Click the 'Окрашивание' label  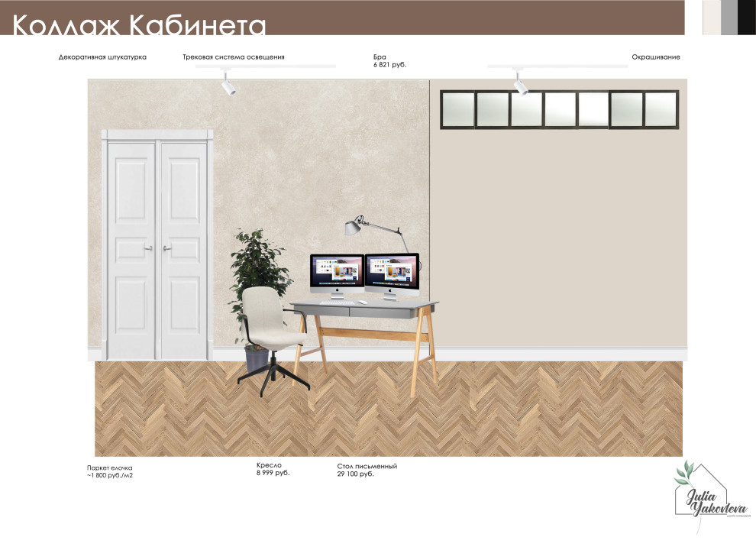point(655,57)
